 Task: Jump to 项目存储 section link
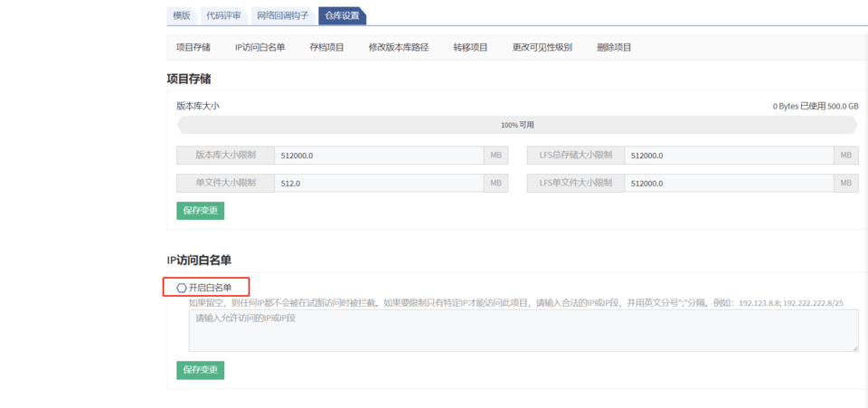point(193,47)
